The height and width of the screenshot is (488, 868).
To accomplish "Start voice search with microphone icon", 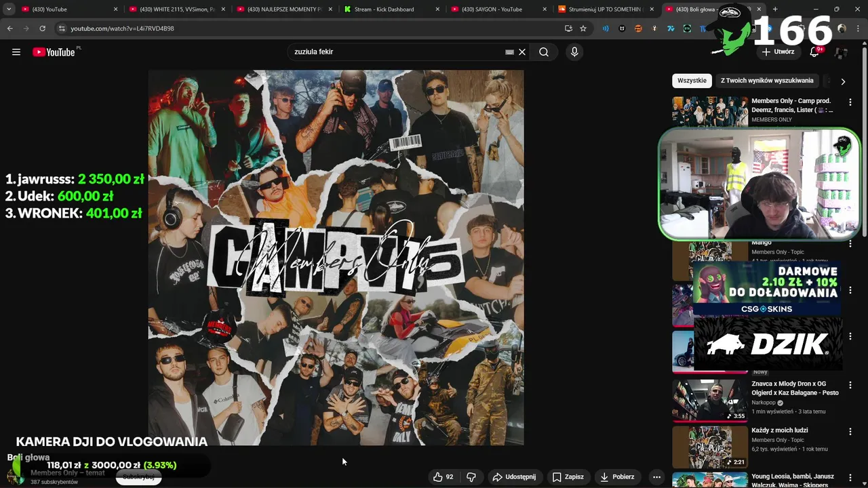I will point(574,52).
